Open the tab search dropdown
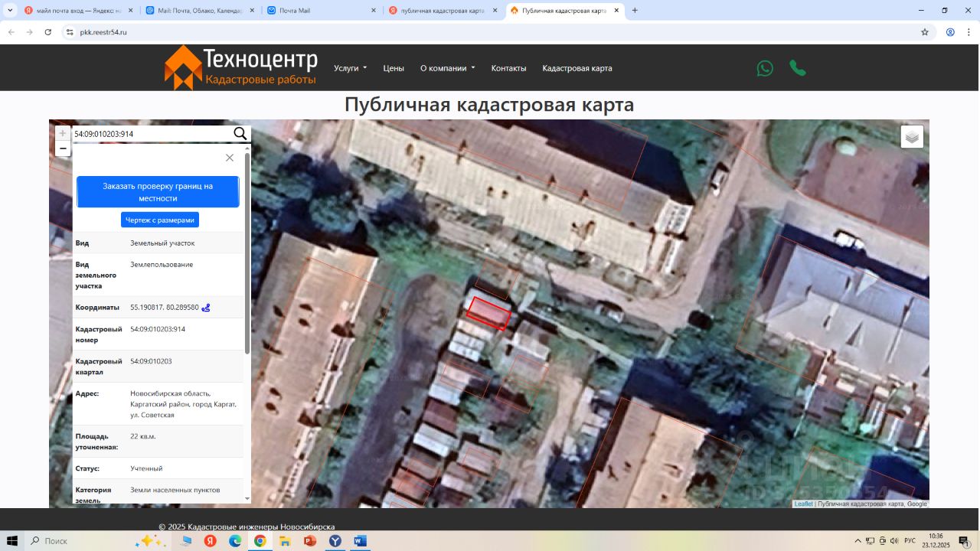Image resolution: width=980 pixels, height=551 pixels. [x=10, y=11]
